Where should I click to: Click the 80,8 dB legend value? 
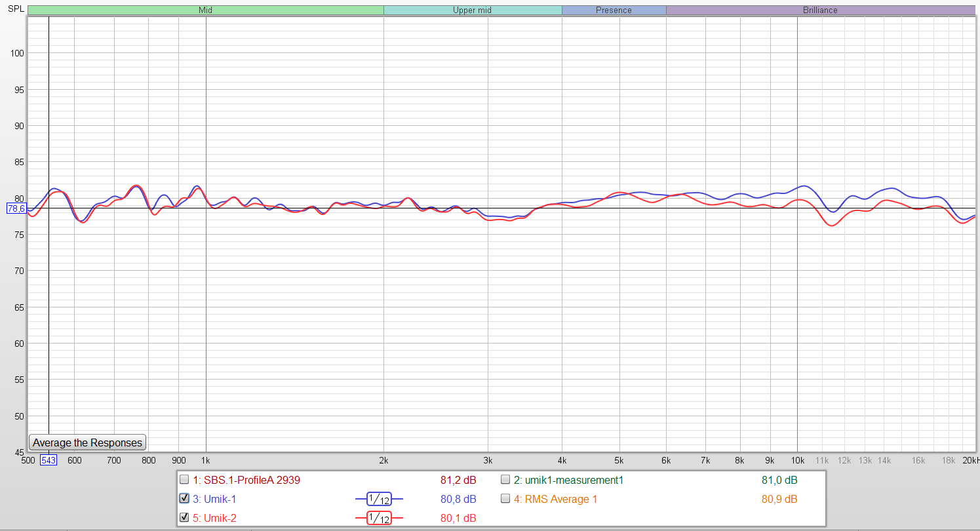pyautogui.click(x=458, y=499)
